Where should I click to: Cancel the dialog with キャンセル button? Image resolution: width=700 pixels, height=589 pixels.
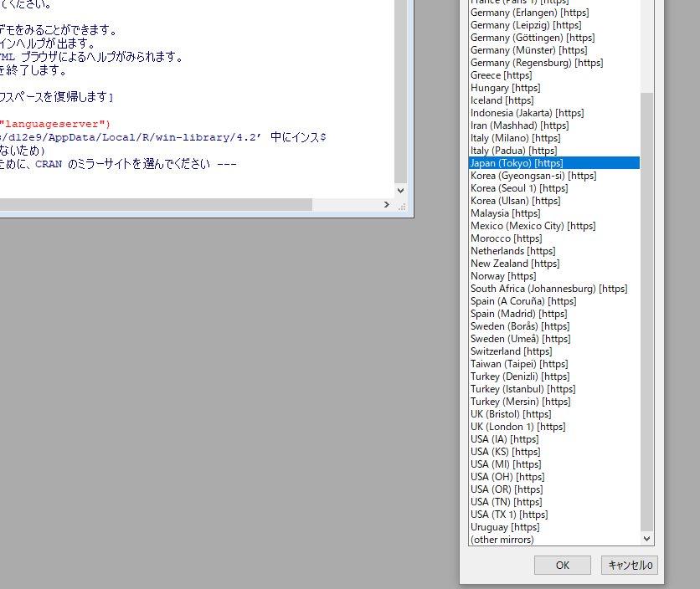coord(629,565)
